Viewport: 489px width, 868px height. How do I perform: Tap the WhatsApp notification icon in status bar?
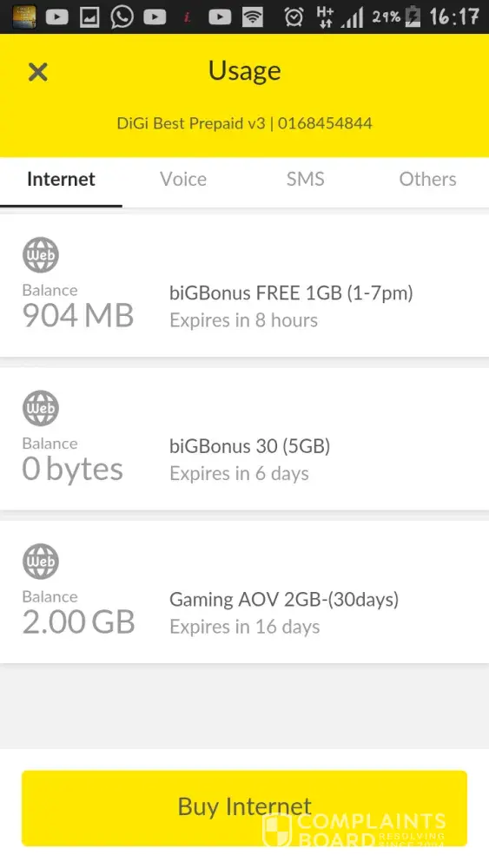(x=122, y=16)
